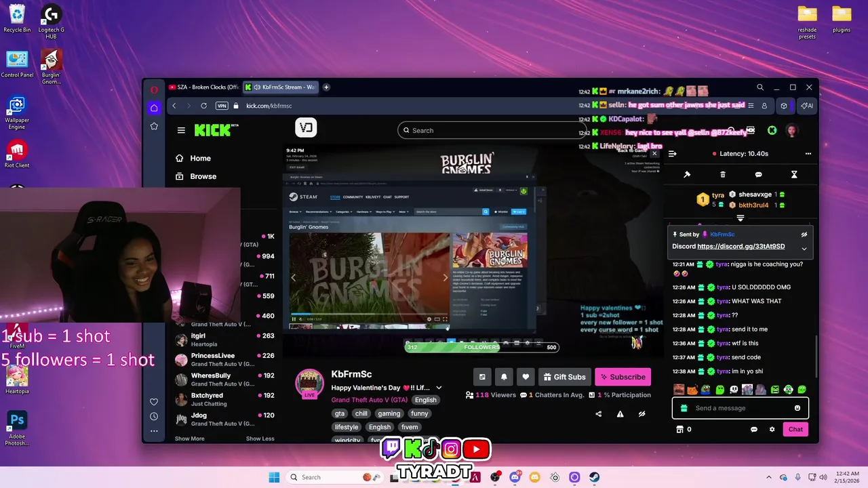
Task: Open Steam from the taskbar
Action: [594, 477]
